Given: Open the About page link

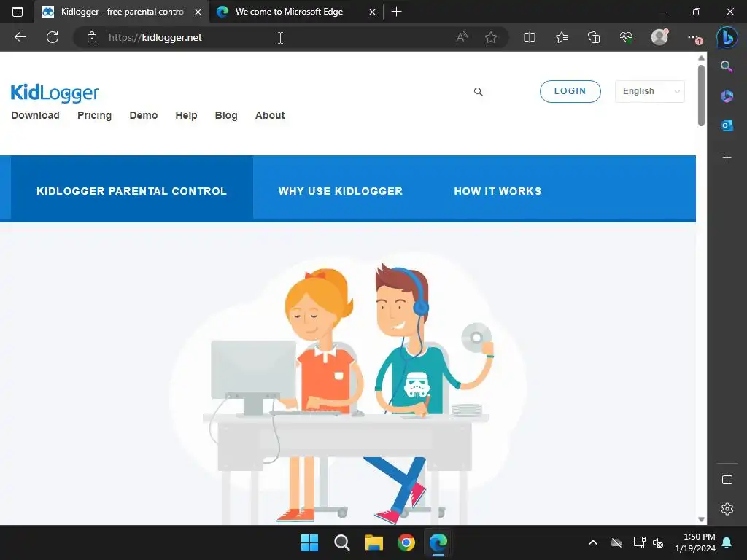Looking at the screenshot, I should pyautogui.click(x=270, y=115).
